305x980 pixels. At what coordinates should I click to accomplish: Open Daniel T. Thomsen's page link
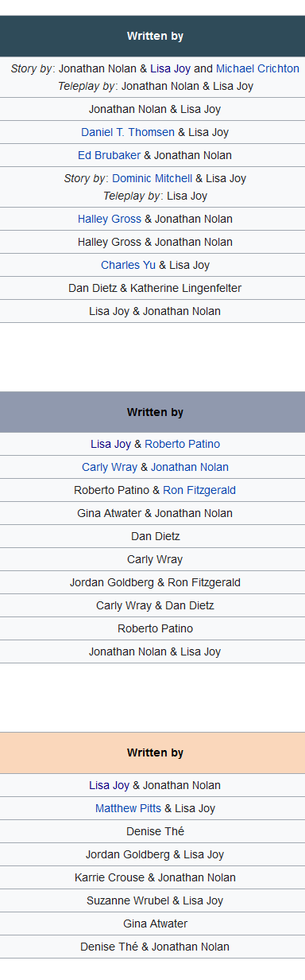(128, 132)
